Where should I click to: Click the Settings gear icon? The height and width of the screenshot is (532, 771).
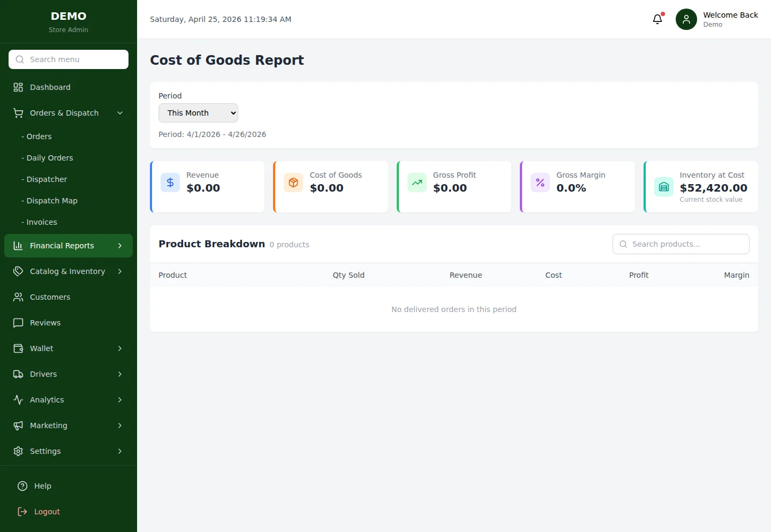click(x=18, y=451)
